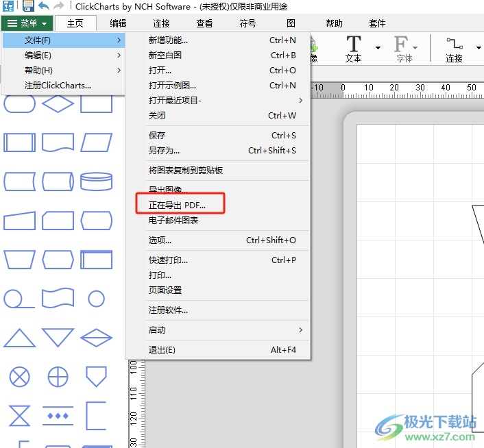Viewport: 484px width, 448px height.
Task: Pick the downward triangle merge shape
Action: tap(58, 338)
